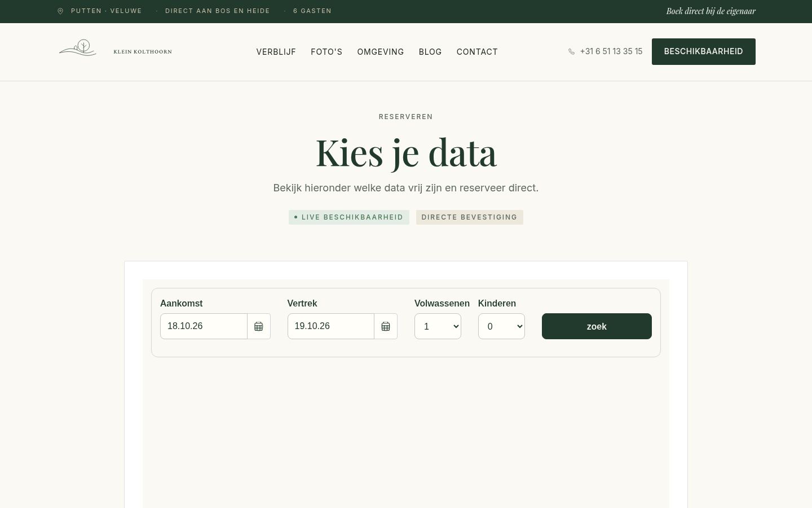Click the Vertrek field label
812x508 pixels.
click(302, 304)
